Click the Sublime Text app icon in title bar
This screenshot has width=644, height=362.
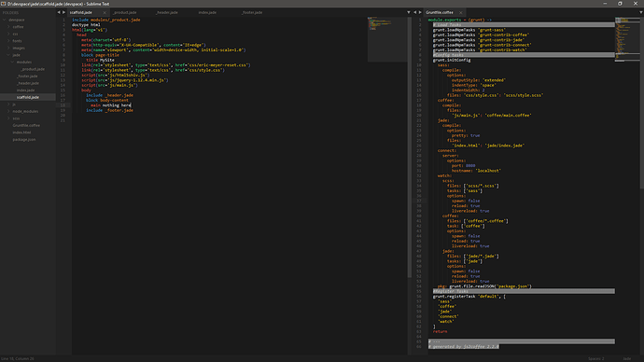(x=4, y=4)
